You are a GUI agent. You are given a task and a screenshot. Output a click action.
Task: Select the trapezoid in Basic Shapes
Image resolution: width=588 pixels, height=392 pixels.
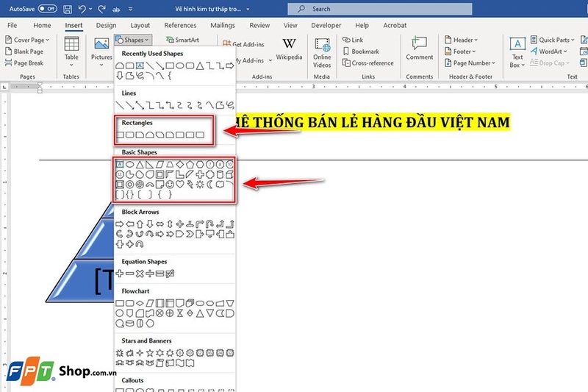pos(170,164)
